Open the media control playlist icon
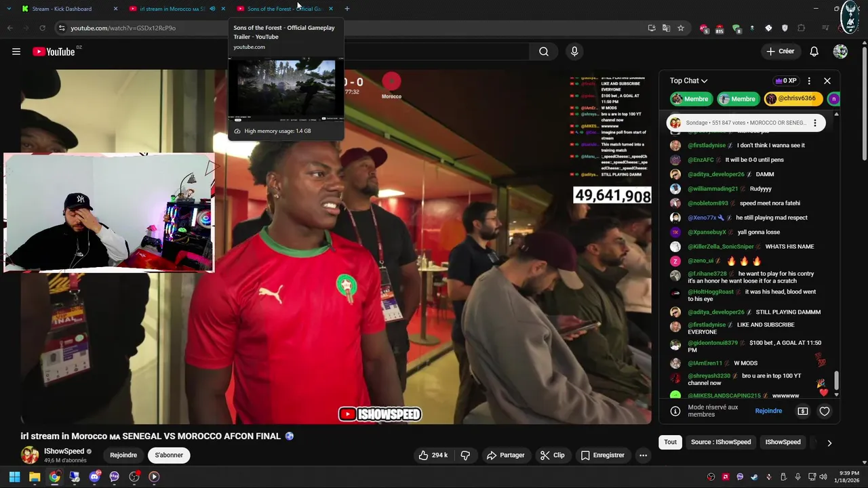 click(825, 28)
